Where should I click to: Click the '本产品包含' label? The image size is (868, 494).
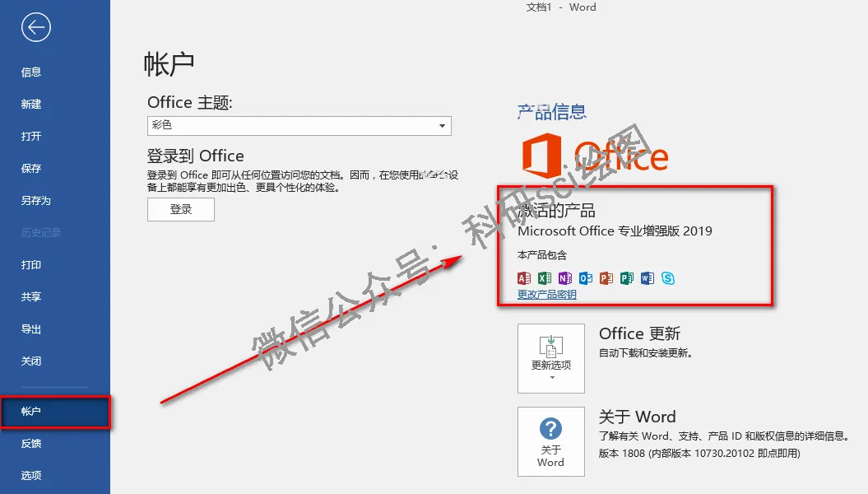(x=542, y=255)
